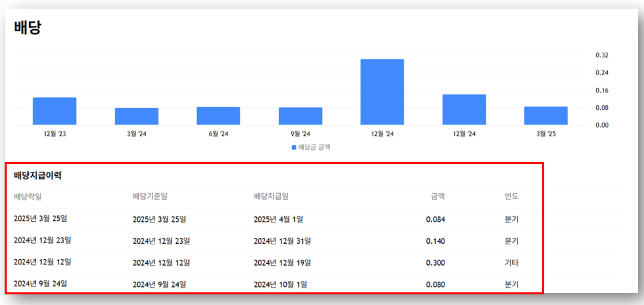Click the 3월 '25 x-axis label
Image resolution: width=644 pixels, height=305 pixels.
coord(546,134)
